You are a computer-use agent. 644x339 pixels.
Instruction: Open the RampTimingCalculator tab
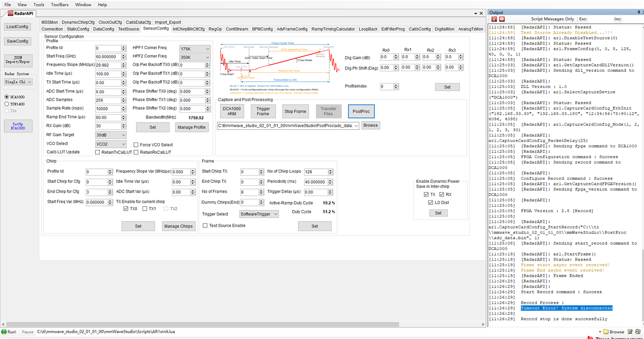[x=333, y=29]
